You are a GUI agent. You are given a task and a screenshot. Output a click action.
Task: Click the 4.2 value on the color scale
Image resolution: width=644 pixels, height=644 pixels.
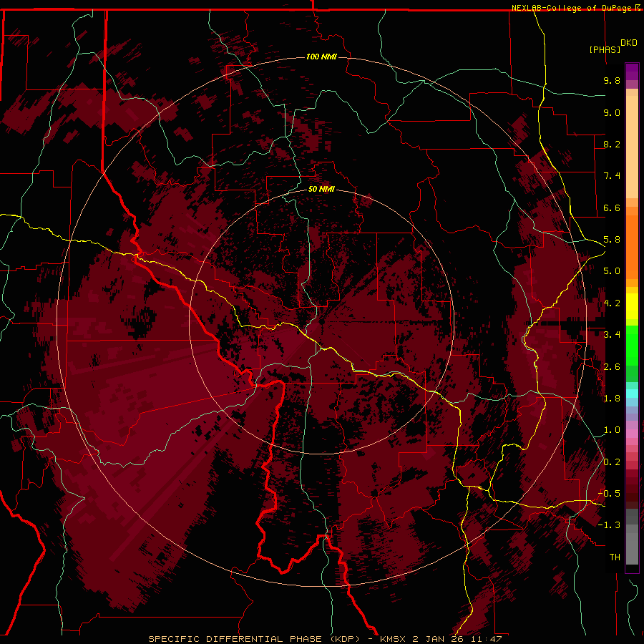[x=612, y=303]
